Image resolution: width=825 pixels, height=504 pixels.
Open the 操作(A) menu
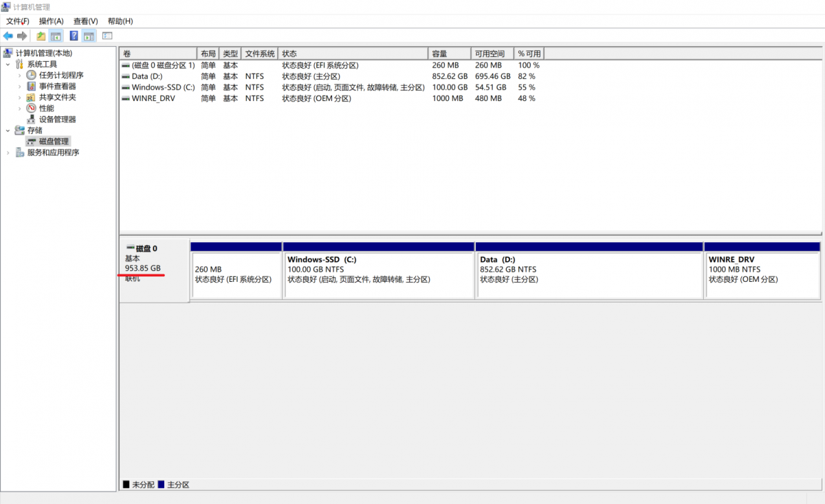tap(51, 21)
